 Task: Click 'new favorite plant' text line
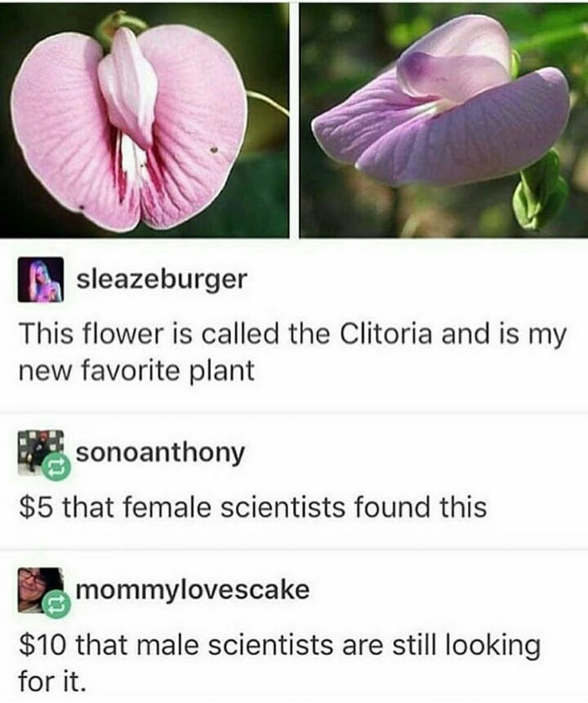(137, 372)
